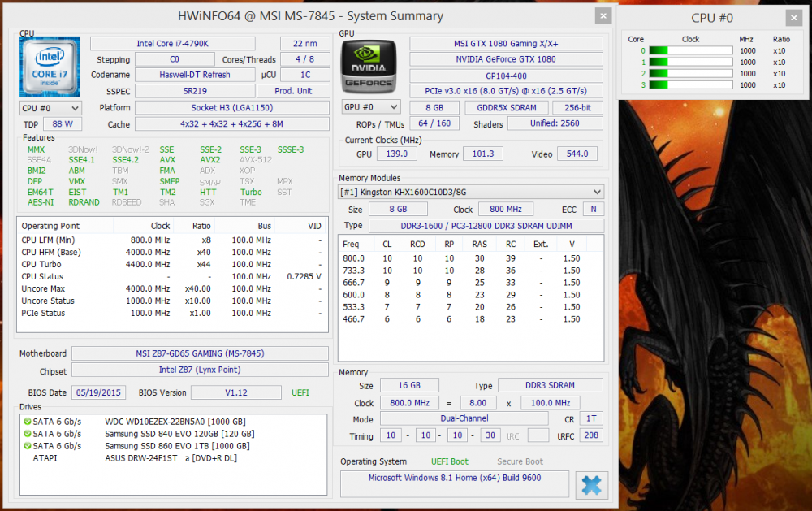Click the Core 3 clock bar
The image size is (812, 511).
point(689,84)
